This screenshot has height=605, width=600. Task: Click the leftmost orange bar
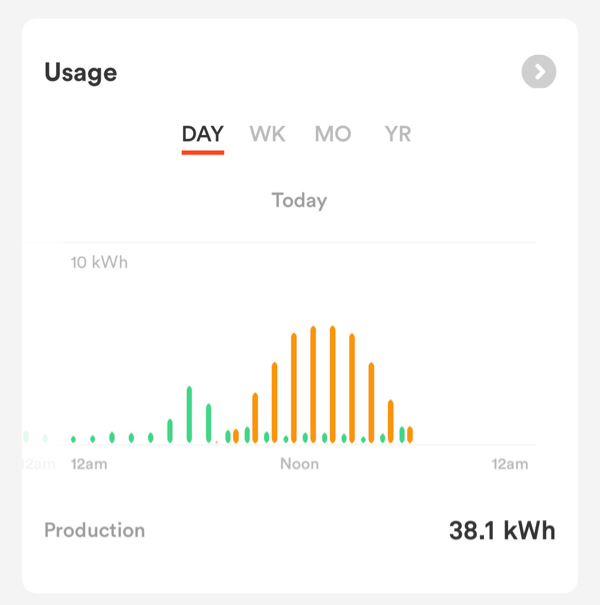(236, 436)
